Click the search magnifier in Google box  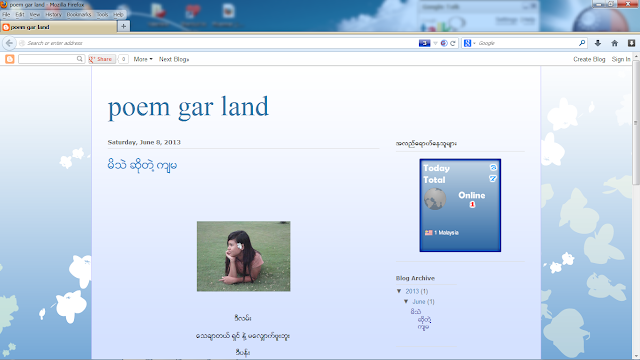tap(582, 42)
